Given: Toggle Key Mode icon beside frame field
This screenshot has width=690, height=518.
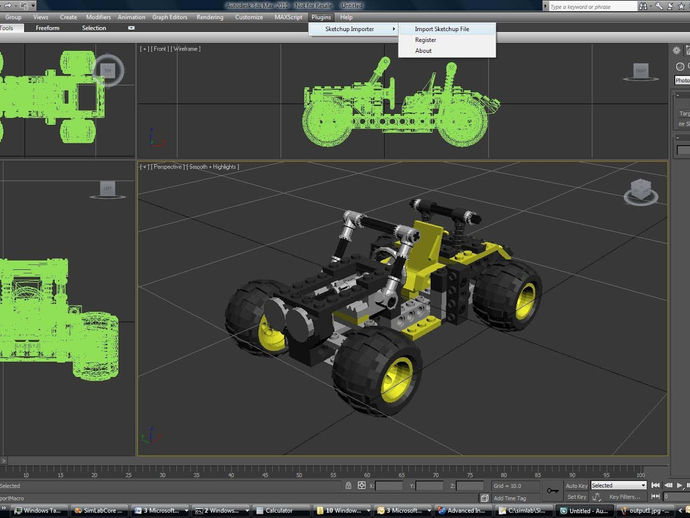Looking at the screenshot, I should coord(655,496).
